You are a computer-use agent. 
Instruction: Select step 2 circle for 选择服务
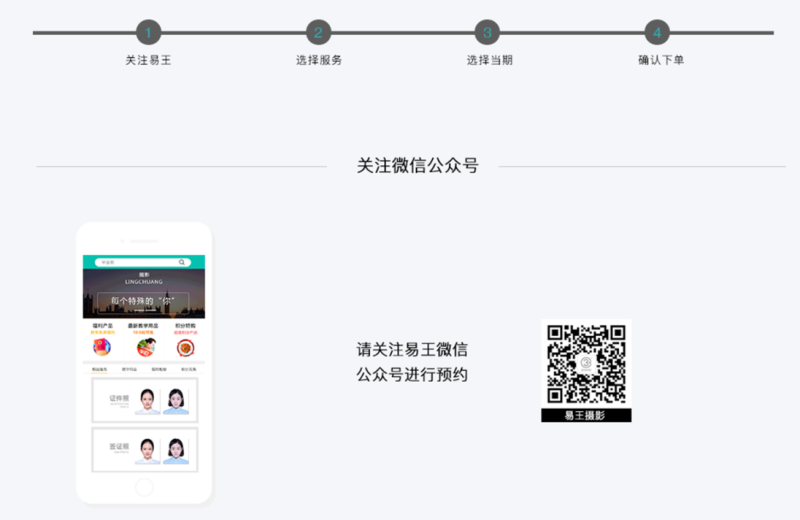318,33
